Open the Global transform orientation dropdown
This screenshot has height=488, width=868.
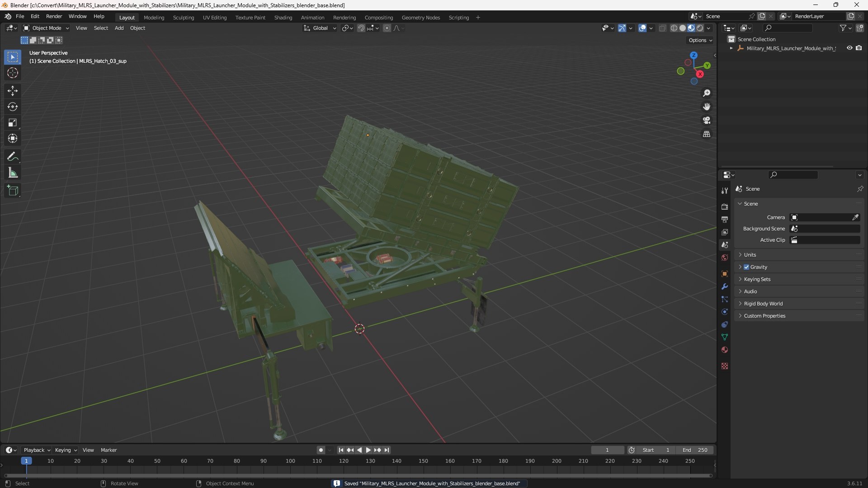pyautogui.click(x=320, y=28)
